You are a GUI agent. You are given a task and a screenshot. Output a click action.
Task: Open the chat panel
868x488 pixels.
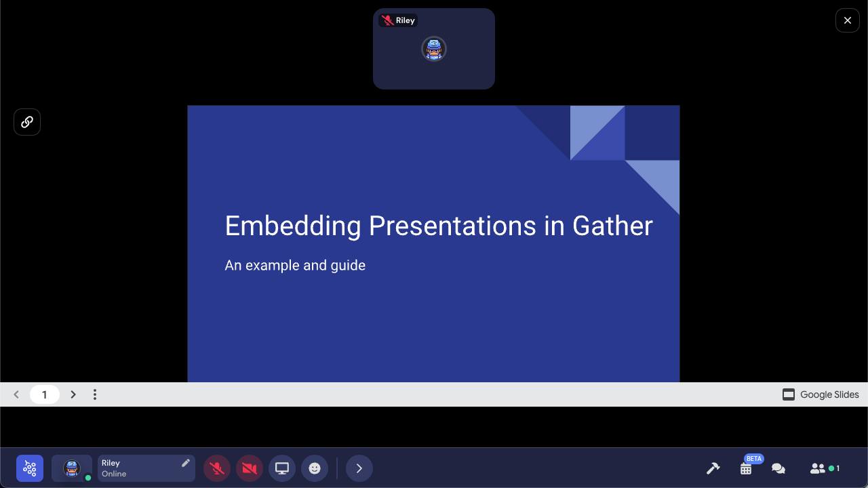[x=778, y=468]
